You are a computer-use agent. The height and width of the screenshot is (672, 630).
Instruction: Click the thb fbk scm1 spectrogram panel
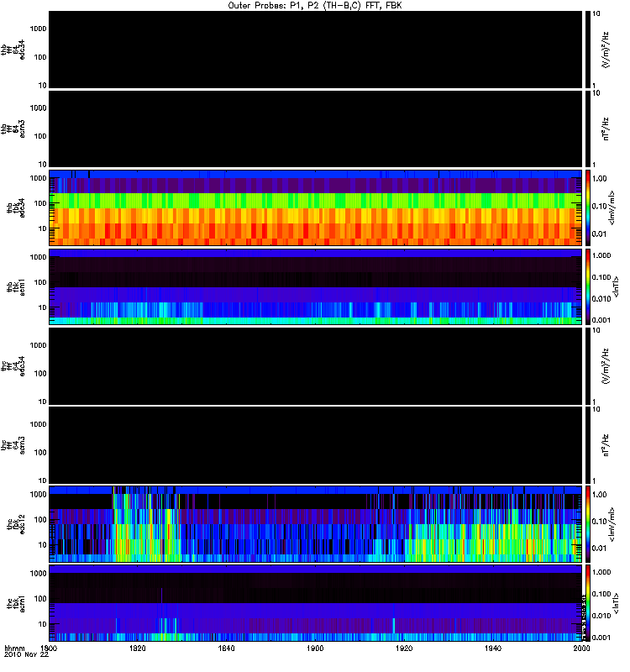tap(316, 286)
